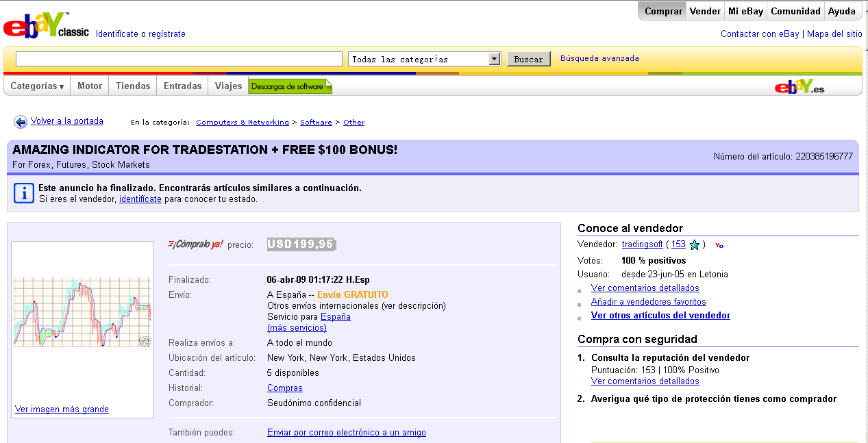Image resolution: width=868 pixels, height=443 pixels.
Task: Click the New York item location text
Action: point(341,358)
